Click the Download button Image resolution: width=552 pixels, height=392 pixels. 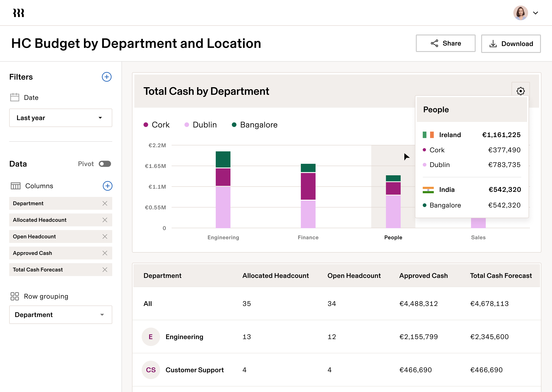click(511, 43)
